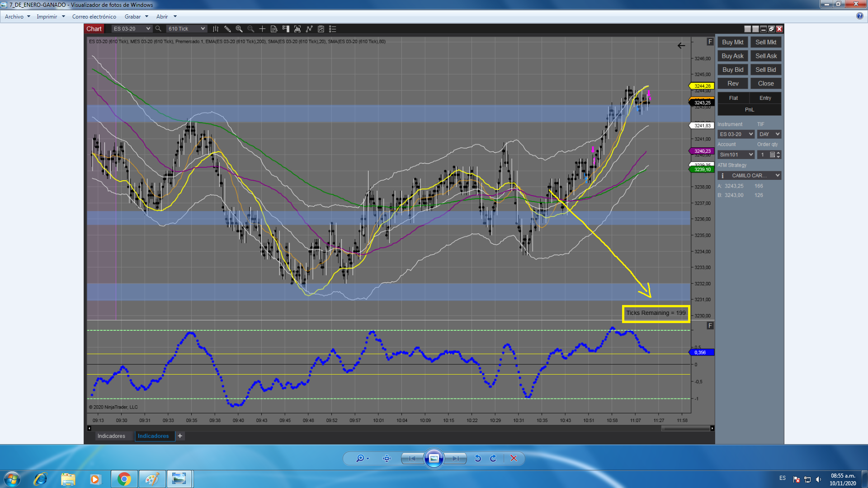Play slideshow with center button
This screenshot has height=488, width=868.
(434, 458)
